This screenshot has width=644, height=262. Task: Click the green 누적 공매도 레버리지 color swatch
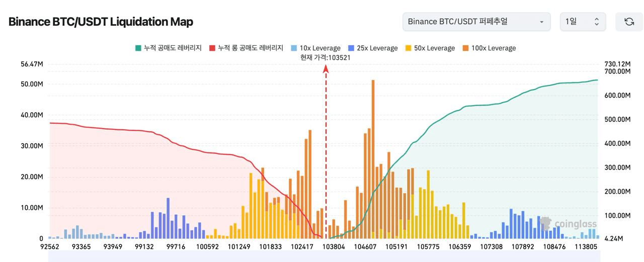(x=138, y=48)
